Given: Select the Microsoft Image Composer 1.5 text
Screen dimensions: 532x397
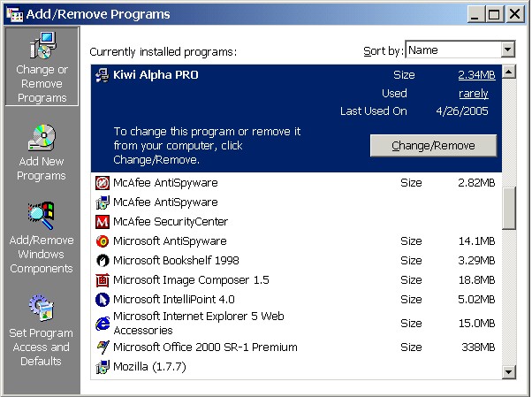Looking at the screenshot, I should 192,280.
